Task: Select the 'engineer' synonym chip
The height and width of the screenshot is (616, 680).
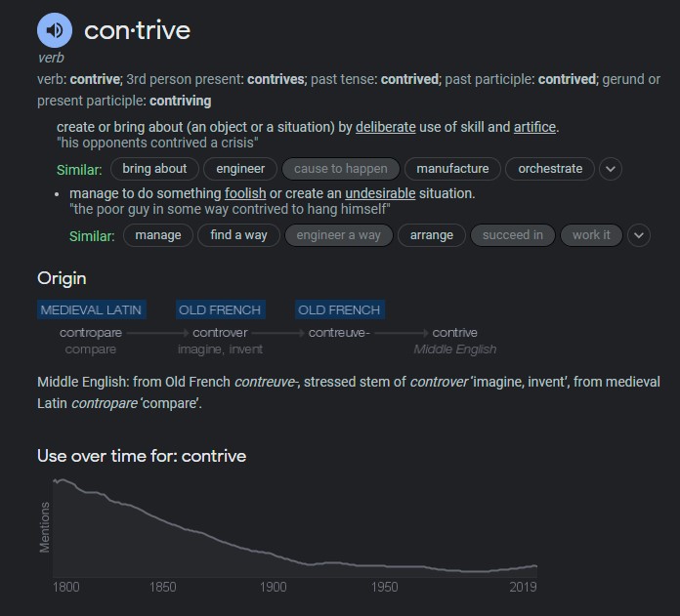Action: click(x=240, y=169)
